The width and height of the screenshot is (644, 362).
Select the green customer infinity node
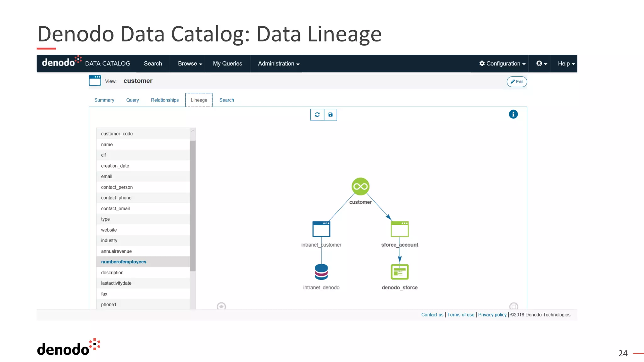coord(360,186)
